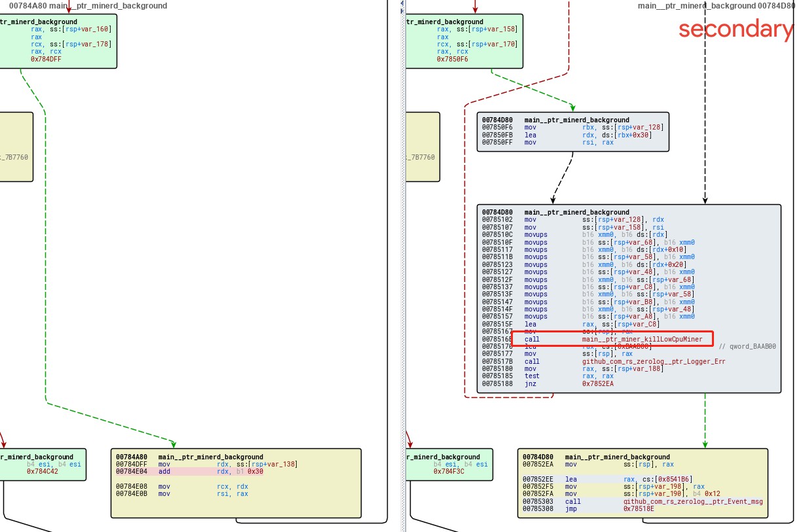The height and width of the screenshot is (532, 803).
Task: Click the vertical splitter between the graph panes
Action: (x=404, y=262)
